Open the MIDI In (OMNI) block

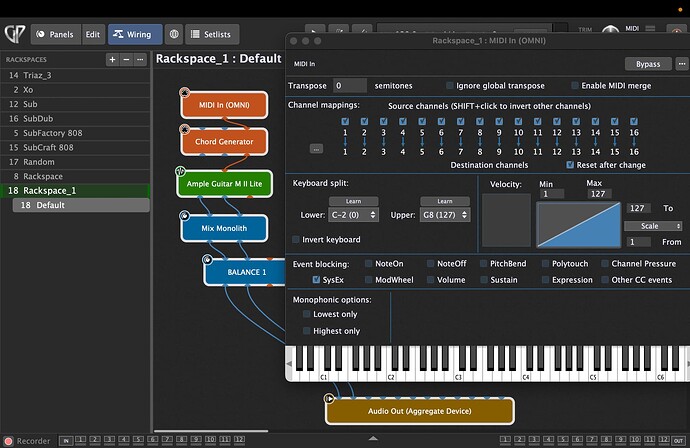click(x=224, y=105)
